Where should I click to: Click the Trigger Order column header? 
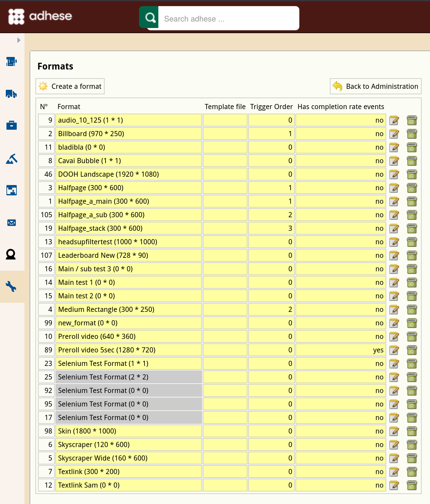tap(271, 107)
